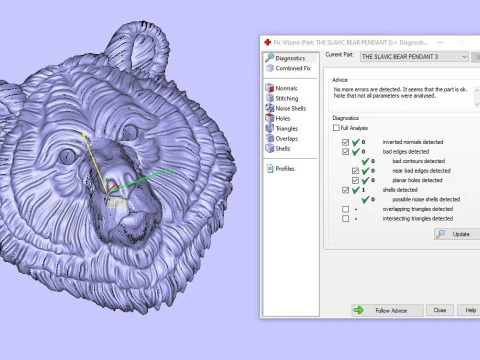Click the green checkmark beside inverted normals
The height and width of the screenshot is (360, 480).
coord(356,142)
